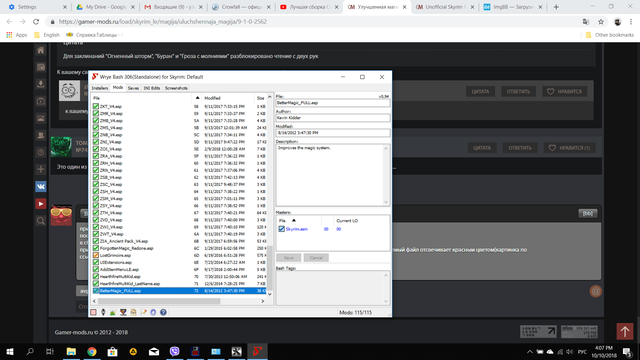Viewport: 640px width, 360px height.
Task: Switch to the Saves tab in Wrye Bash
Action: (x=133, y=88)
